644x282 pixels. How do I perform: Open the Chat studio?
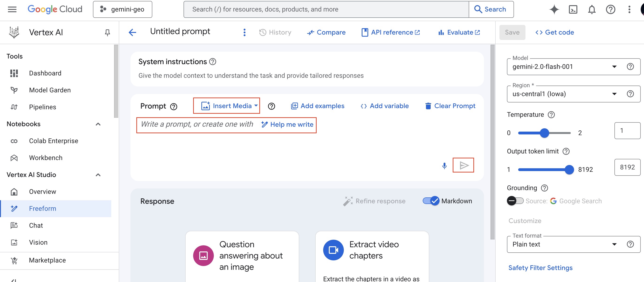tap(36, 225)
